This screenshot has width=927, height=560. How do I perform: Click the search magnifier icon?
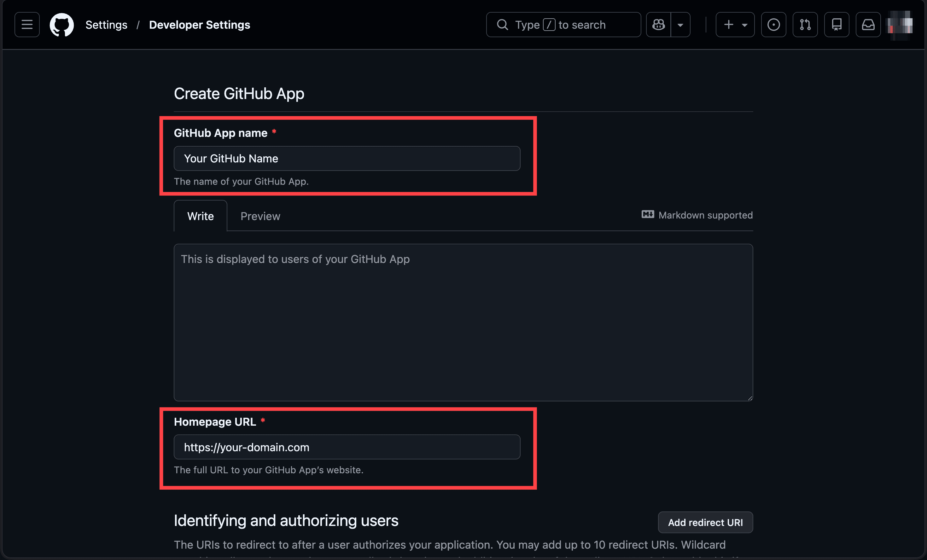click(503, 25)
